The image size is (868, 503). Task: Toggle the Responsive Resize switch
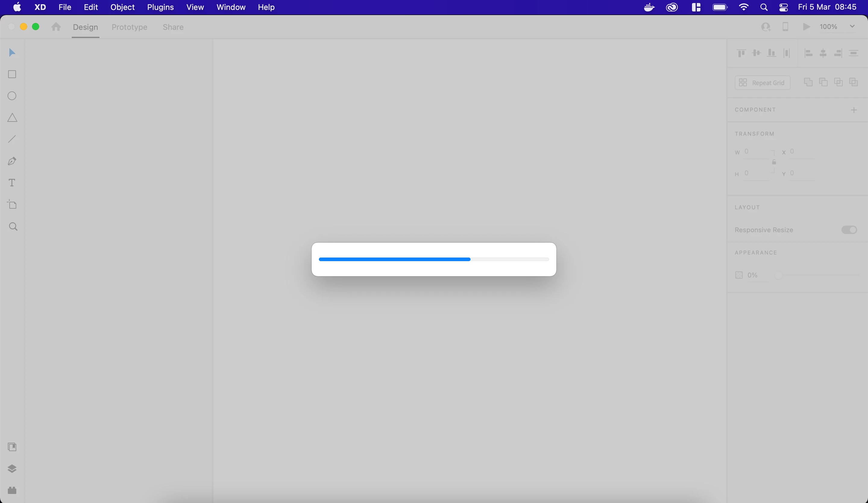click(x=849, y=230)
